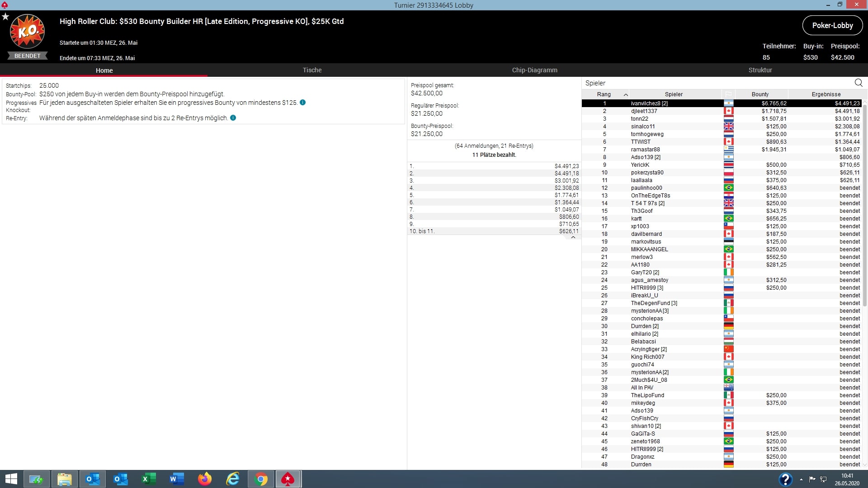
Task: Click the Re-Entry info icon
Action: [233, 118]
